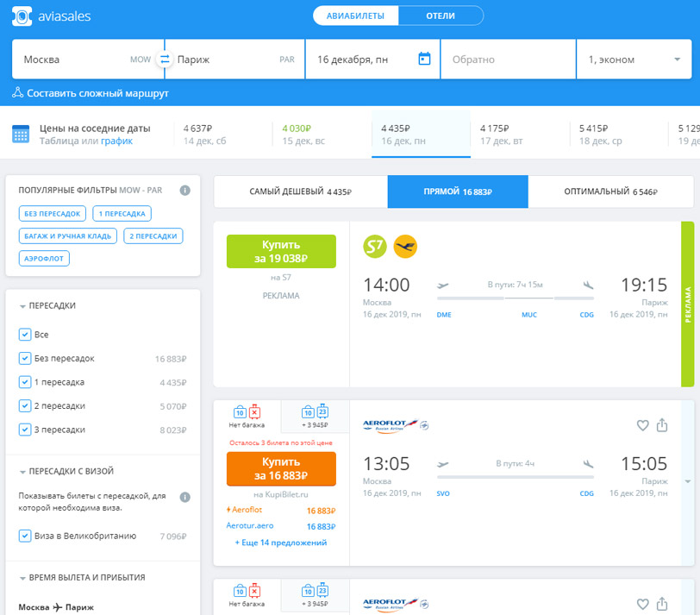The image size is (700, 615).
Task: Toggle the '2 пересадки' checkbox
Action: click(x=25, y=405)
